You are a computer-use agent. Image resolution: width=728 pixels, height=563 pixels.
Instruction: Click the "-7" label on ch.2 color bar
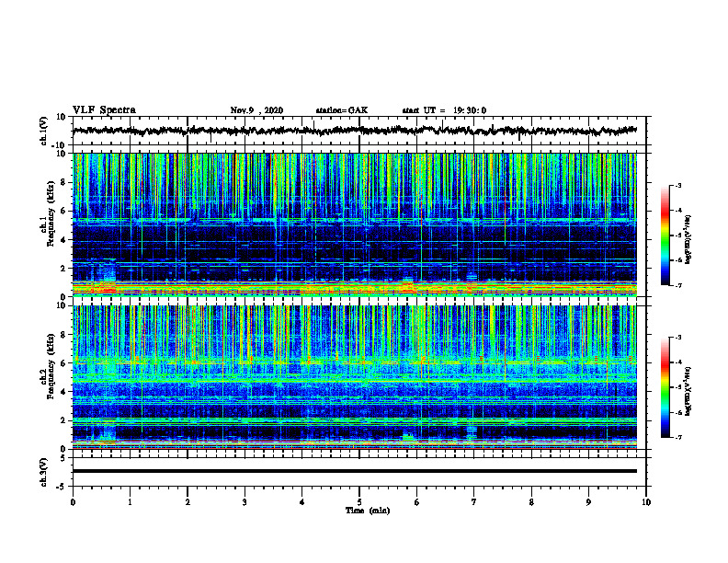point(679,437)
